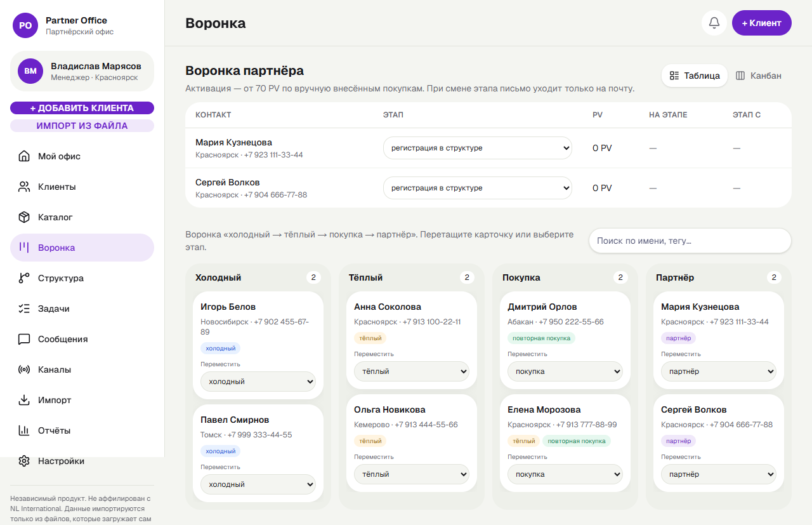Click the повторная покупка tag on Дмитрий Орлов
Screen dimensions: 812x525
pos(541,338)
